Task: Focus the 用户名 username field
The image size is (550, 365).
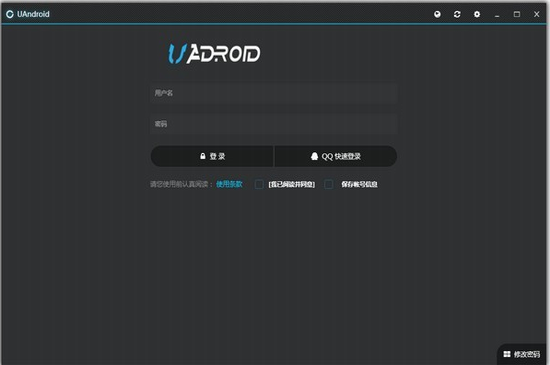Action: pos(274,93)
